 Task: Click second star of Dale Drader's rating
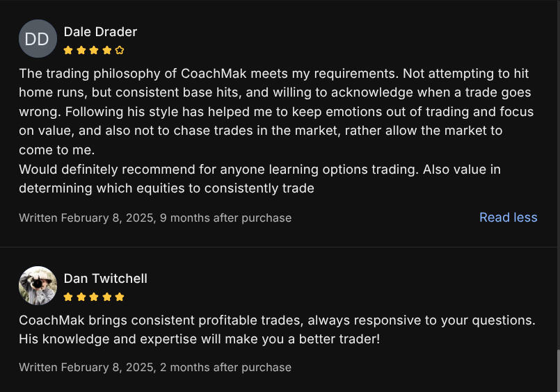(81, 50)
